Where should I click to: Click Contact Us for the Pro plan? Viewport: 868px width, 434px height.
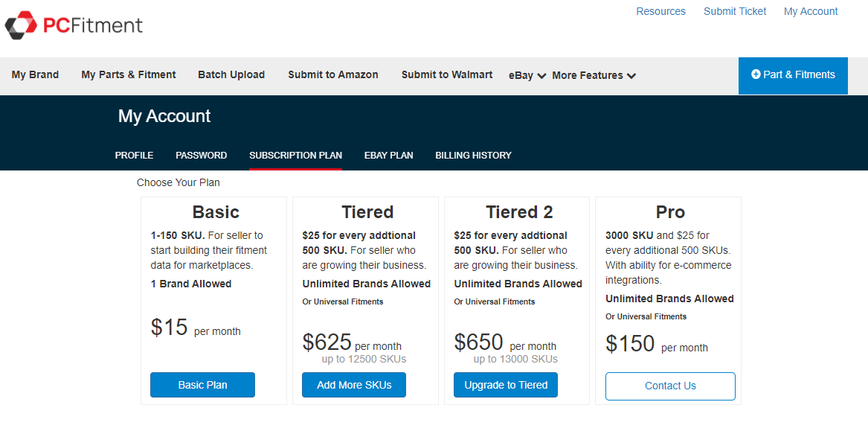tap(670, 386)
